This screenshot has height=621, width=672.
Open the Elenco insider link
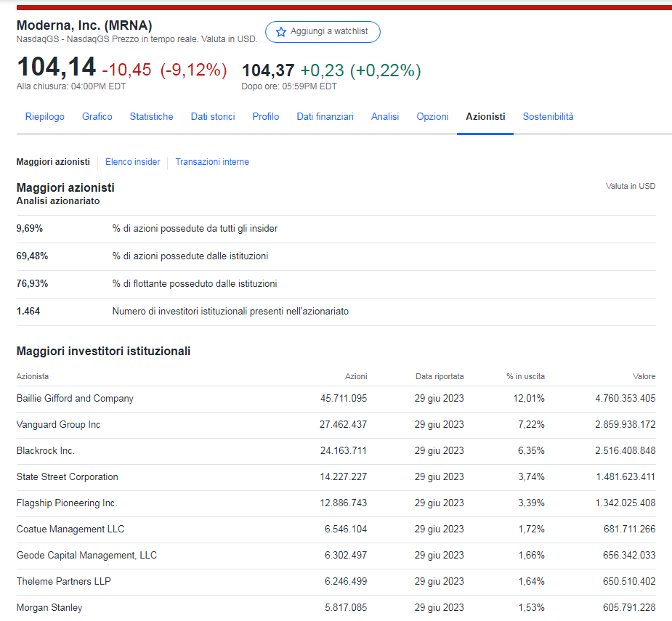click(x=132, y=162)
